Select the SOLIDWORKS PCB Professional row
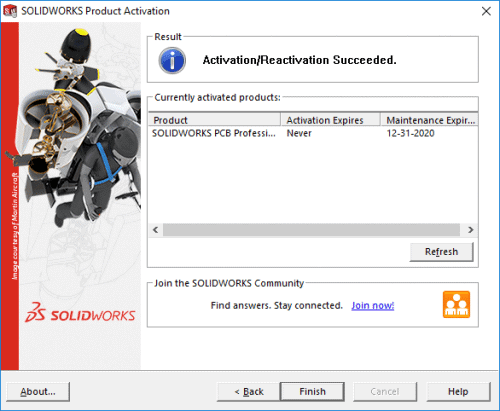 [313, 133]
